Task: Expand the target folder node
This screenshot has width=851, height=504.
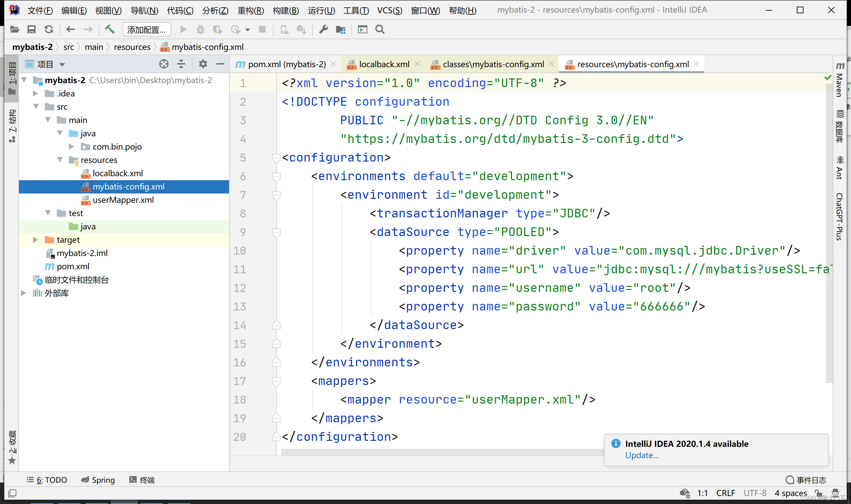Action: pyautogui.click(x=36, y=240)
